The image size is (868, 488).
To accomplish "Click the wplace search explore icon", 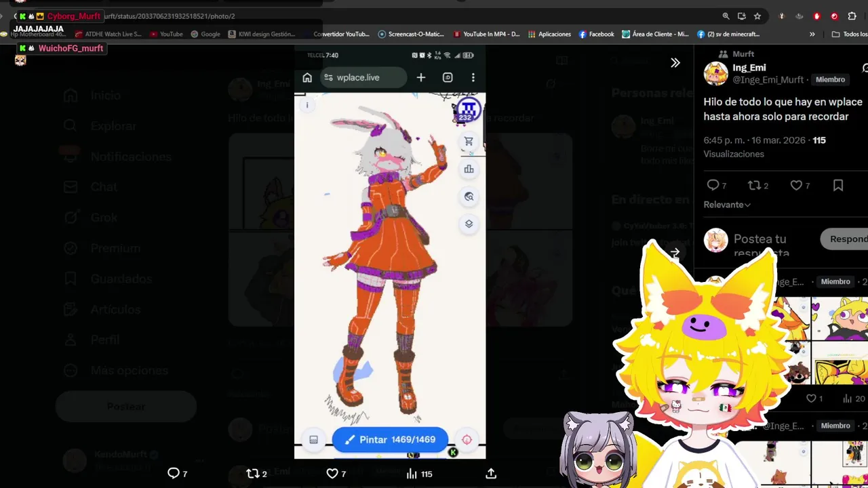I will (469, 197).
